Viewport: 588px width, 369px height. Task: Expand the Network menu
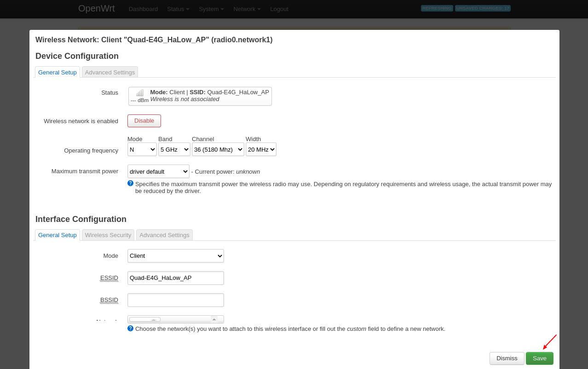[247, 9]
